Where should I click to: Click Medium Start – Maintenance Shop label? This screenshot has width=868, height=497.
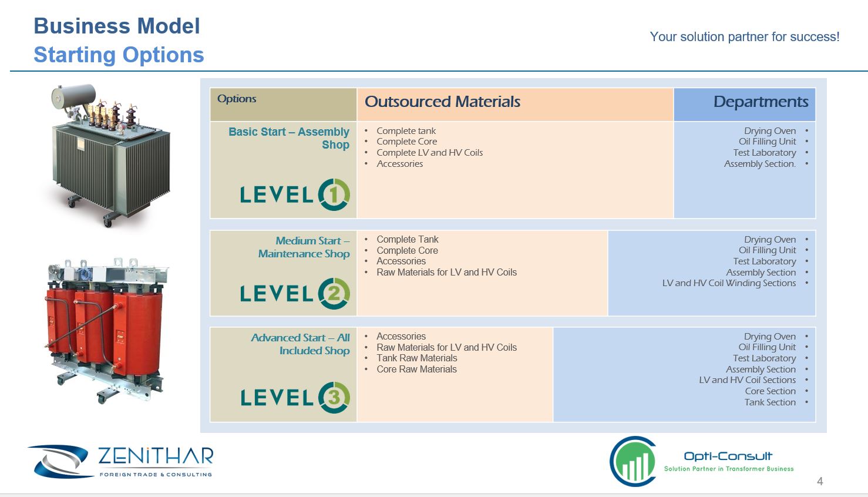pos(304,247)
